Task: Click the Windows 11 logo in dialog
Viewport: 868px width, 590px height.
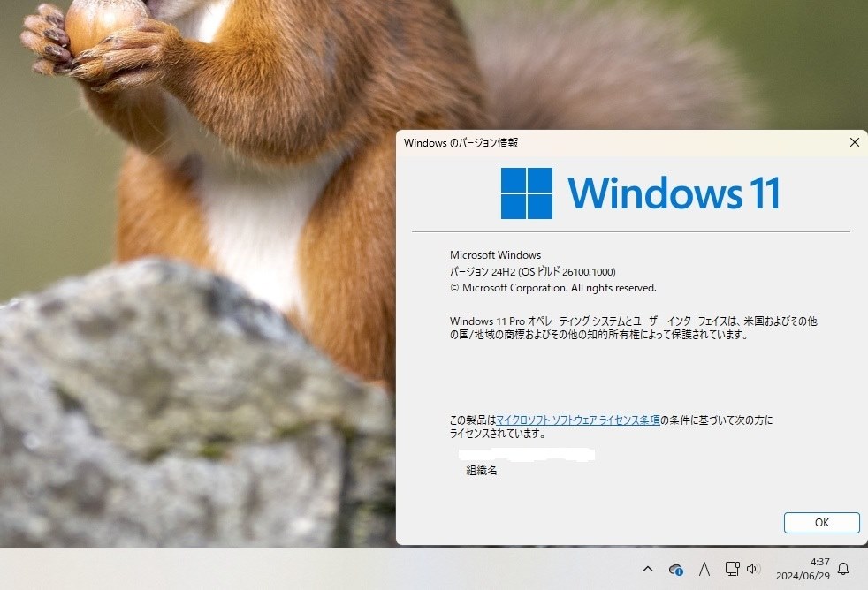Action: coord(640,193)
